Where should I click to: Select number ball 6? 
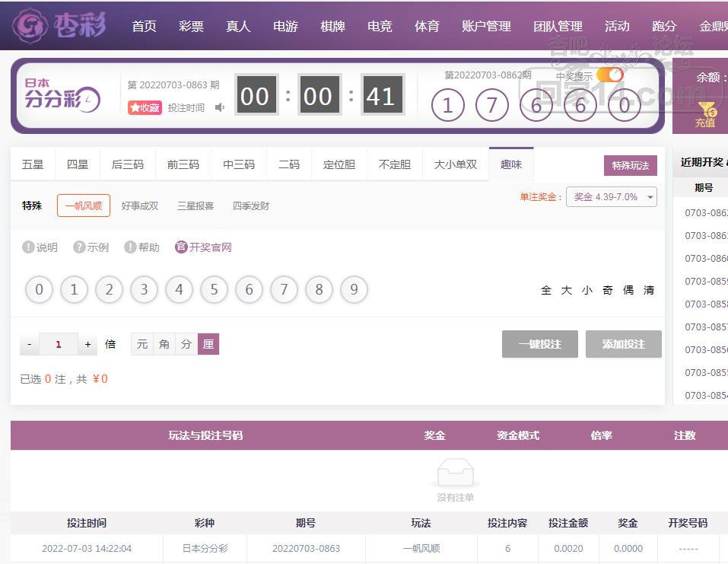(249, 290)
